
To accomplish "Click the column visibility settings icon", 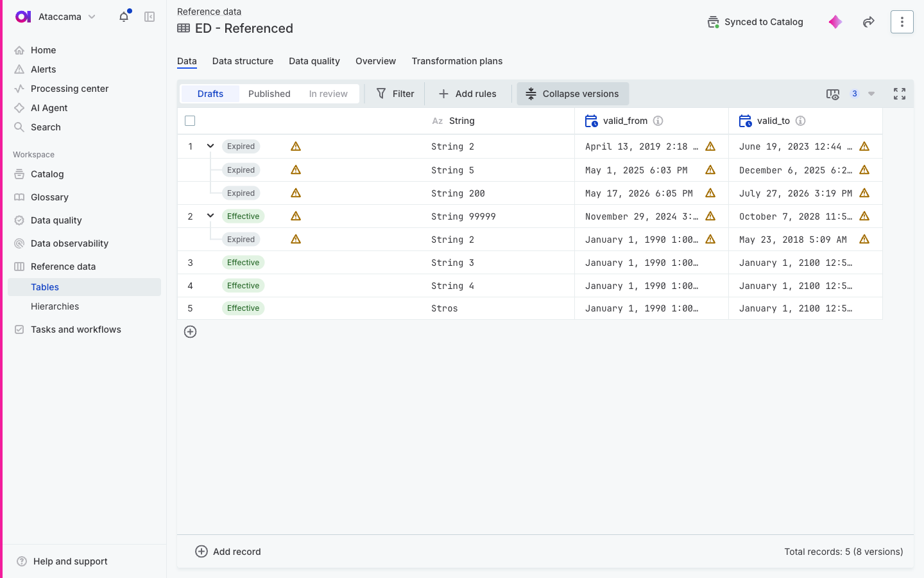I will pos(833,94).
